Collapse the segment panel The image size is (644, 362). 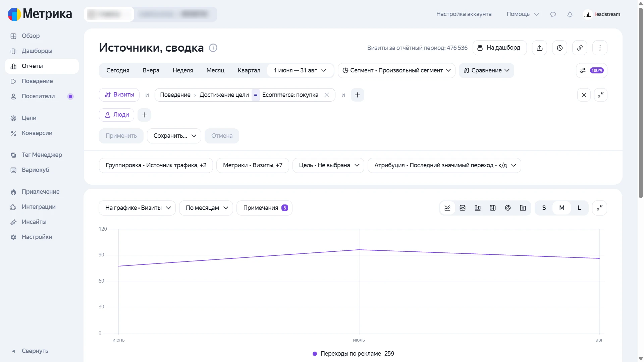click(x=601, y=95)
